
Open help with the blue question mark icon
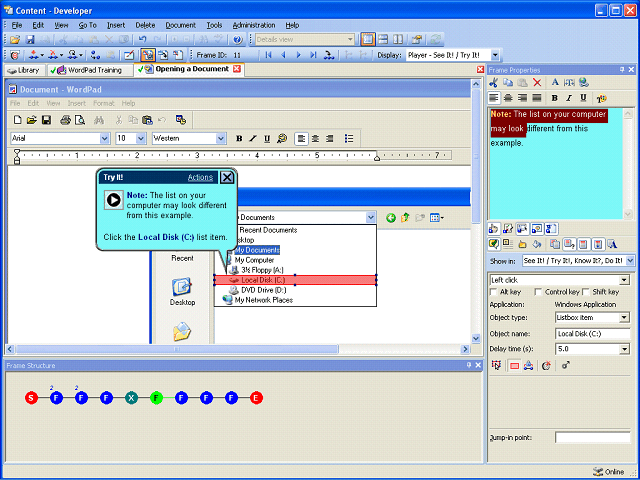coord(238,40)
